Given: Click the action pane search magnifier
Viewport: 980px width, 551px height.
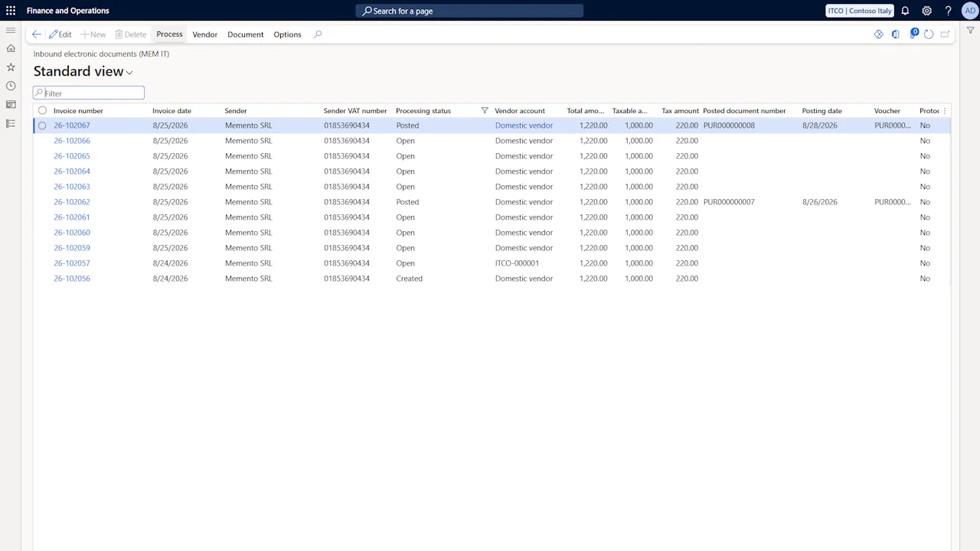Looking at the screenshot, I should click(x=318, y=34).
